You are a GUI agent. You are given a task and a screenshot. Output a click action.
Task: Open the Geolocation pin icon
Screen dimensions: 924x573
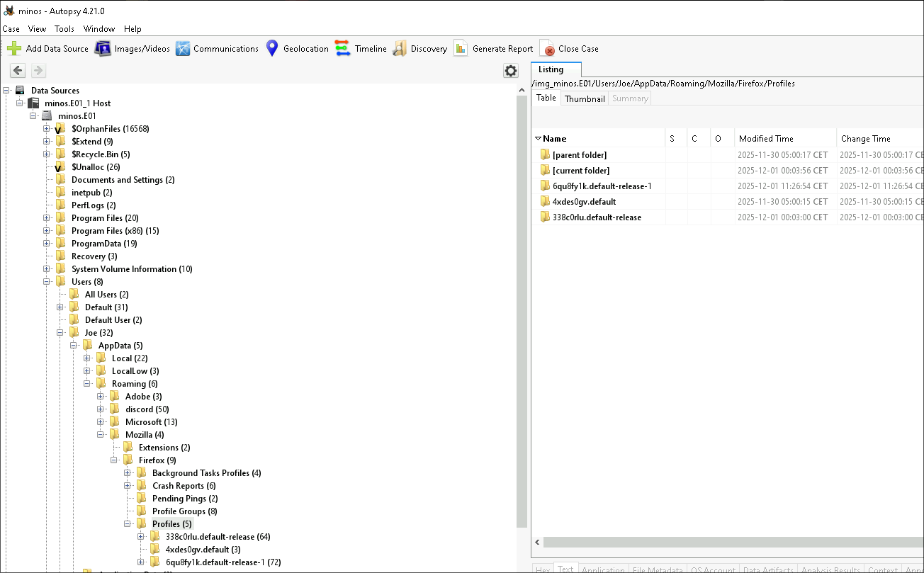[272, 49]
